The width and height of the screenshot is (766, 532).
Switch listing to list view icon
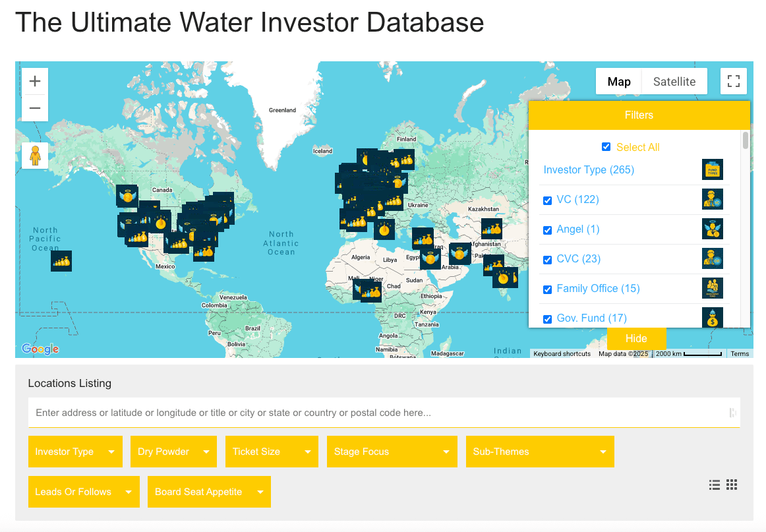click(714, 485)
